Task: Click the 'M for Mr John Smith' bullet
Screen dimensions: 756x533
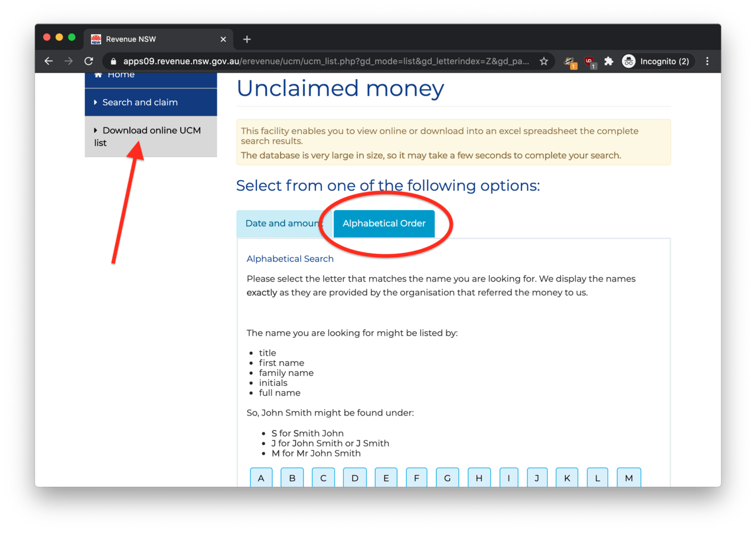Action: pos(316,453)
